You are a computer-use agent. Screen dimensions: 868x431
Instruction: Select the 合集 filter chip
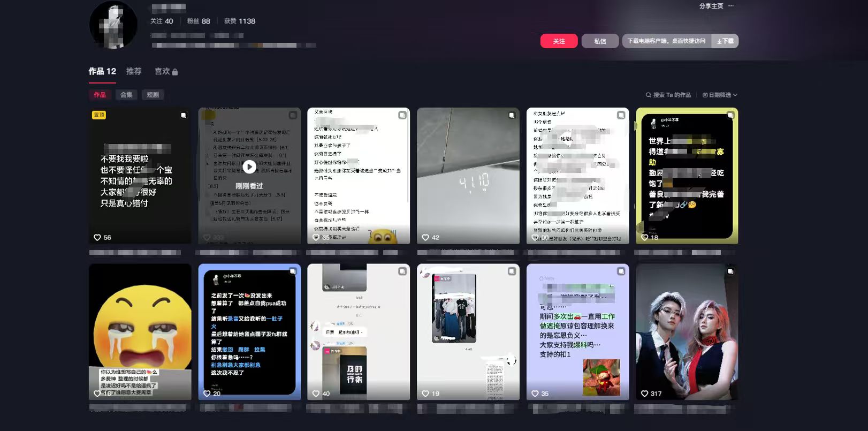click(126, 95)
